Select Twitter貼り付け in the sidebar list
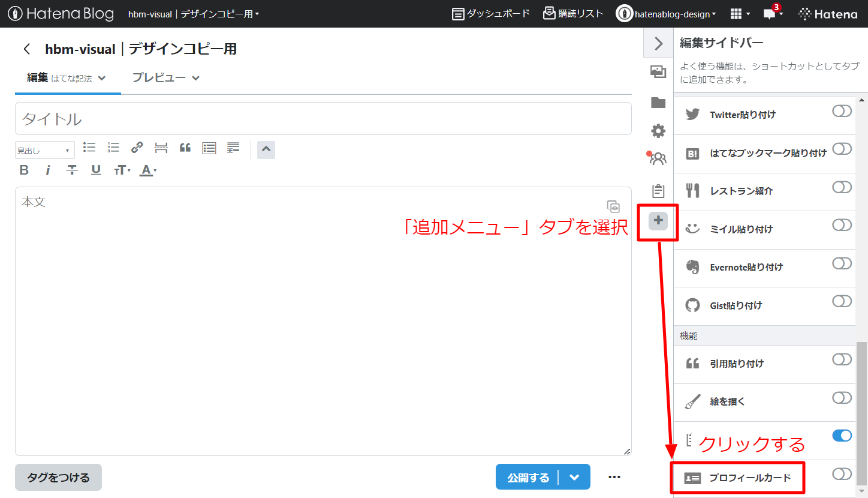Screen dimensions: 868x498 coord(742,115)
